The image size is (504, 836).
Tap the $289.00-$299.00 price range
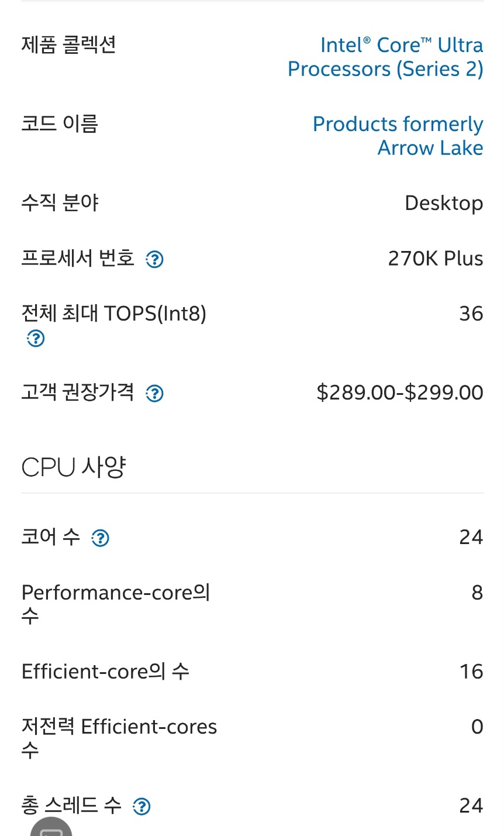click(400, 393)
